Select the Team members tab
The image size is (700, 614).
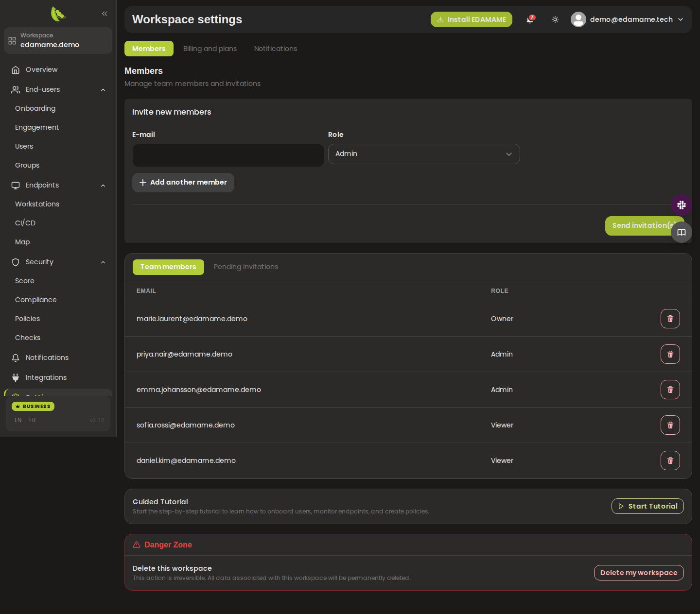click(168, 267)
